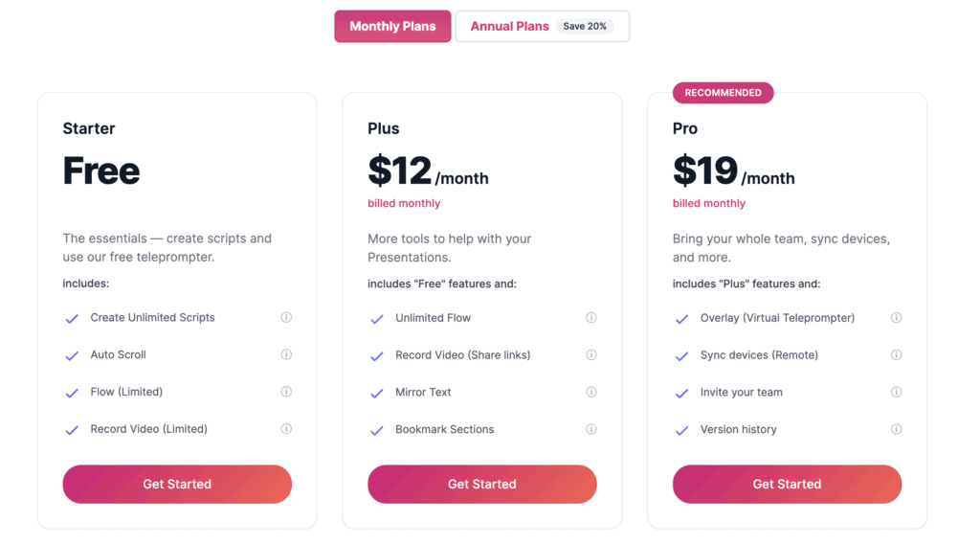Open info icon for Bookmark Sections
980x545 pixels.
[591, 429]
